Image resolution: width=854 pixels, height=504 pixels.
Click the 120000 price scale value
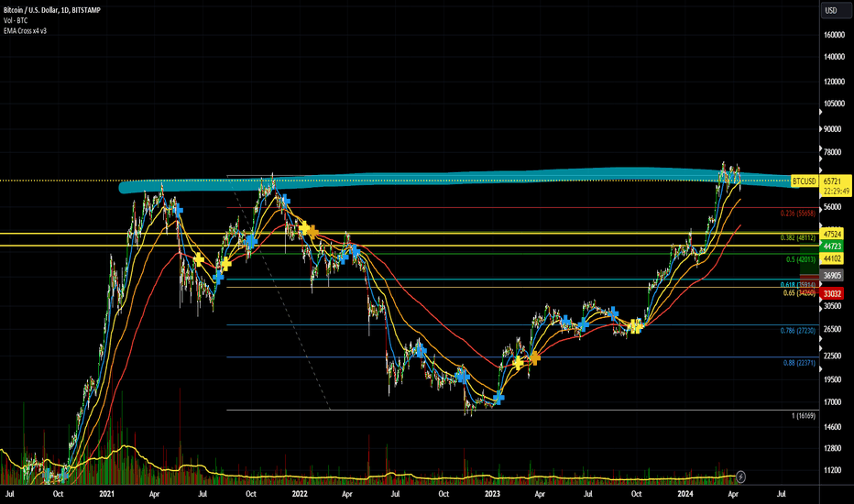[835, 82]
